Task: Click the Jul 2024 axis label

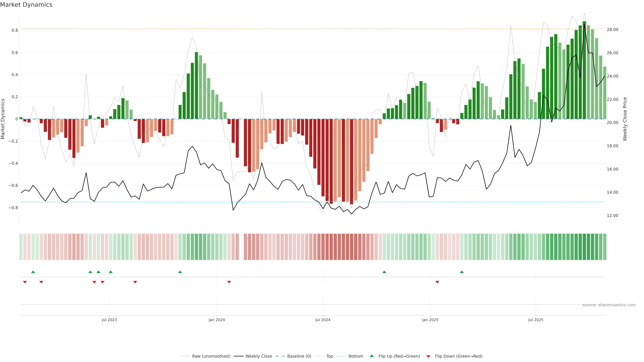Action: coord(323,320)
